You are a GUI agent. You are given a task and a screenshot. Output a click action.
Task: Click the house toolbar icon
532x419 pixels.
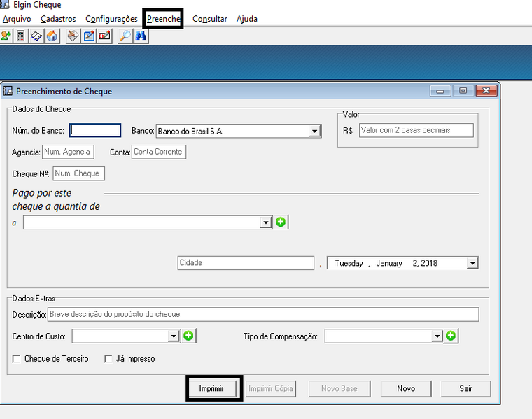pos(52,36)
